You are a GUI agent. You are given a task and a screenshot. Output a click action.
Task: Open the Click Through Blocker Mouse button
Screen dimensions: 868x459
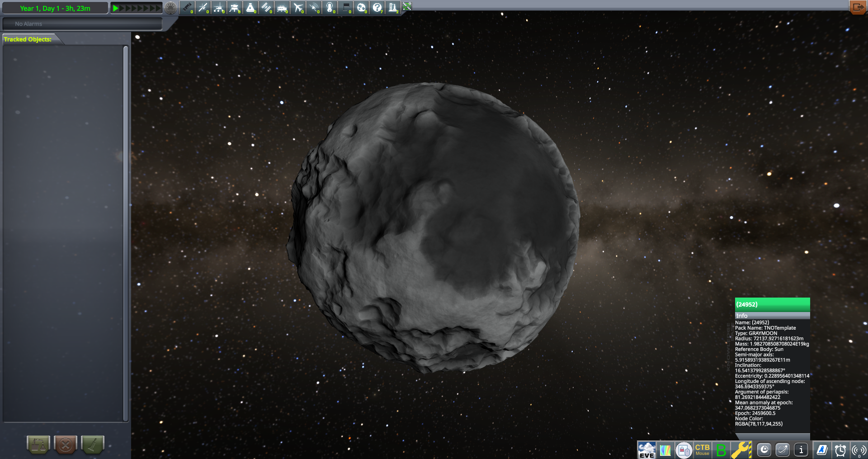(702, 450)
